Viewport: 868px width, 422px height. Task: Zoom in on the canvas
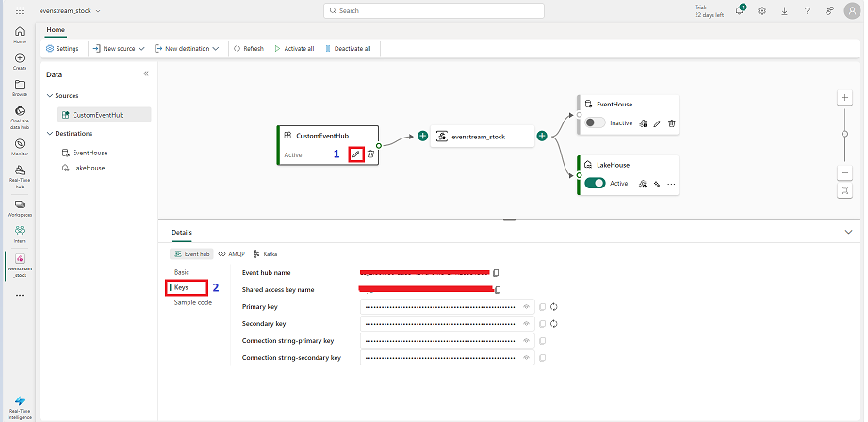click(844, 98)
